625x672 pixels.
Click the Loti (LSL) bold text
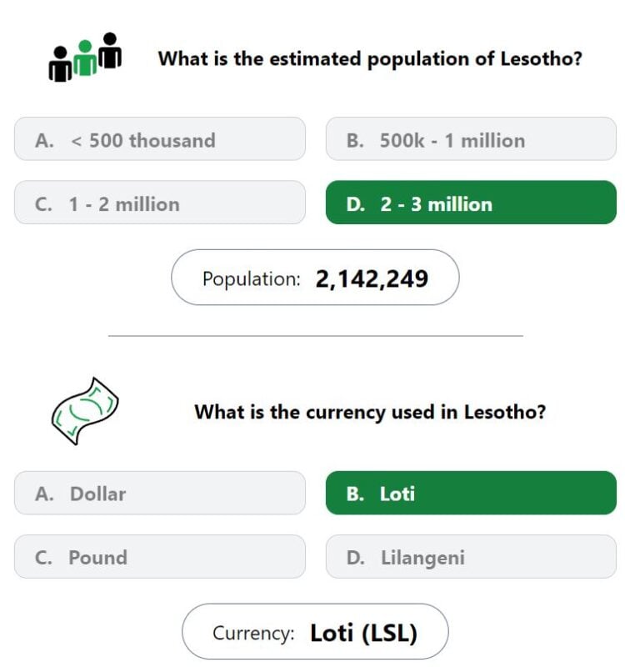tap(363, 633)
